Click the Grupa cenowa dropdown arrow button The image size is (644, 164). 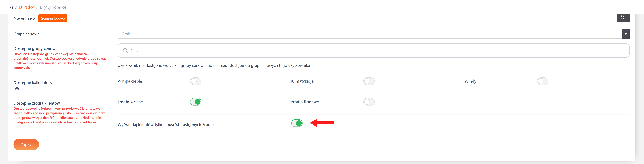[626, 34]
